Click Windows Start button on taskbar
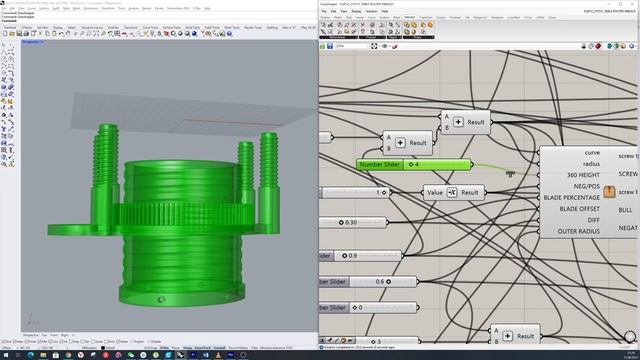This screenshot has width=640, height=360. 6,355
